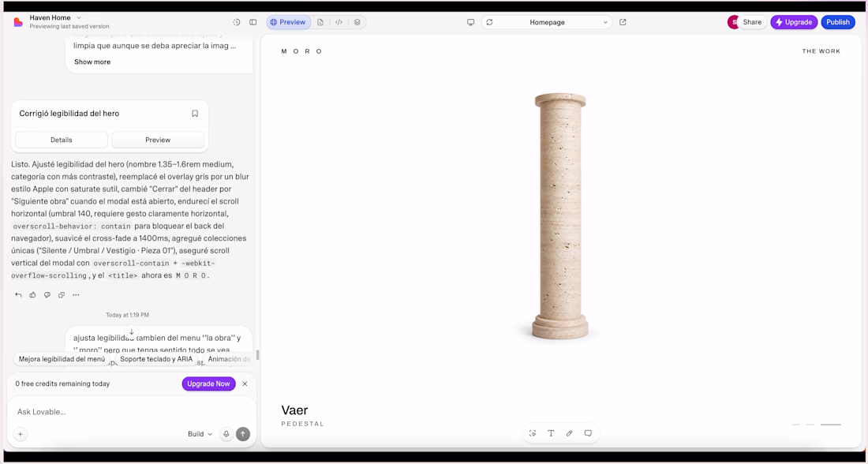Viewport: 868px width, 464px height.
Task: Toggle the chat sidebar panel icon
Action: click(253, 22)
